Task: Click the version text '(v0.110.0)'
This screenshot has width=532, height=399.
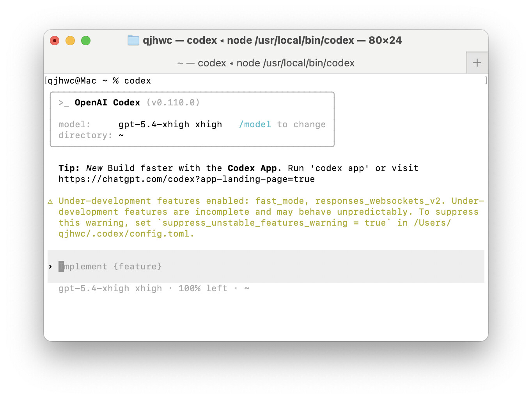Action: point(173,103)
